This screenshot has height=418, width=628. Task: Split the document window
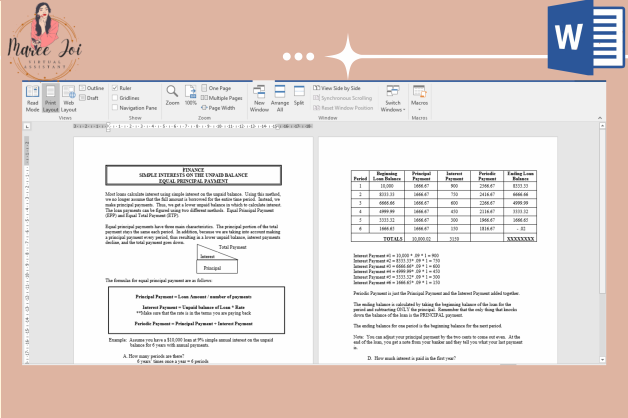click(x=299, y=95)
